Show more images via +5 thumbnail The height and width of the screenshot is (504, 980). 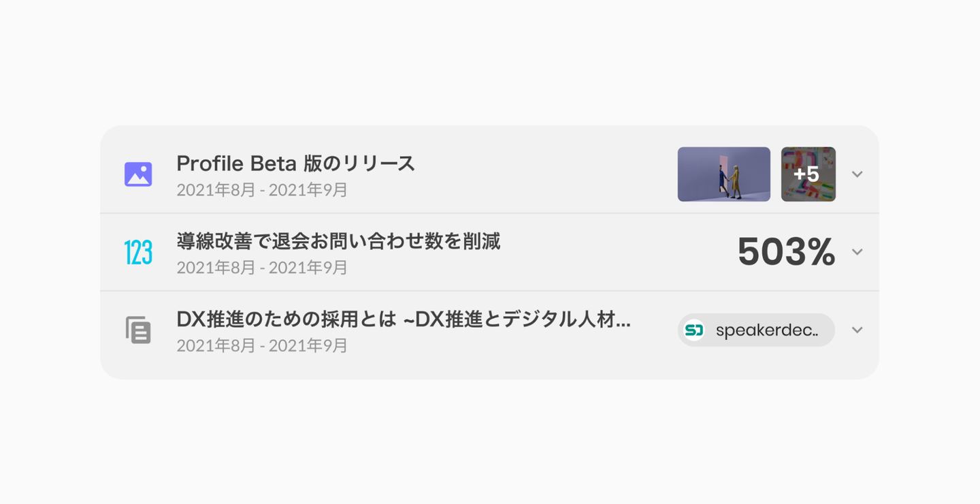tap(808, 174)
